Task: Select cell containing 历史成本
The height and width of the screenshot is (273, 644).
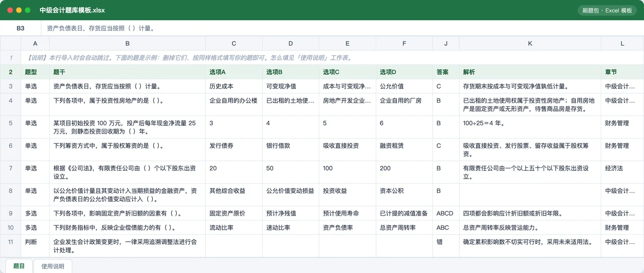Action: 234,86
